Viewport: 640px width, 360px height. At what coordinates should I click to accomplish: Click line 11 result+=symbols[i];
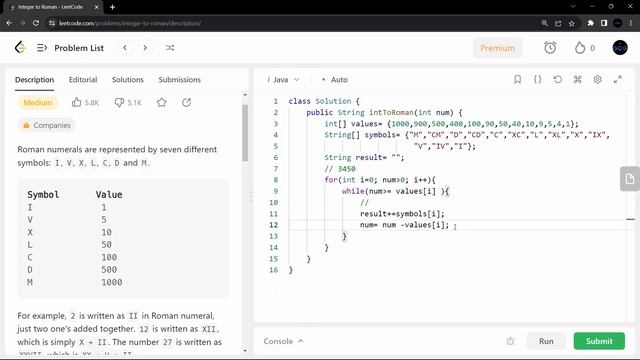point(402,213)
